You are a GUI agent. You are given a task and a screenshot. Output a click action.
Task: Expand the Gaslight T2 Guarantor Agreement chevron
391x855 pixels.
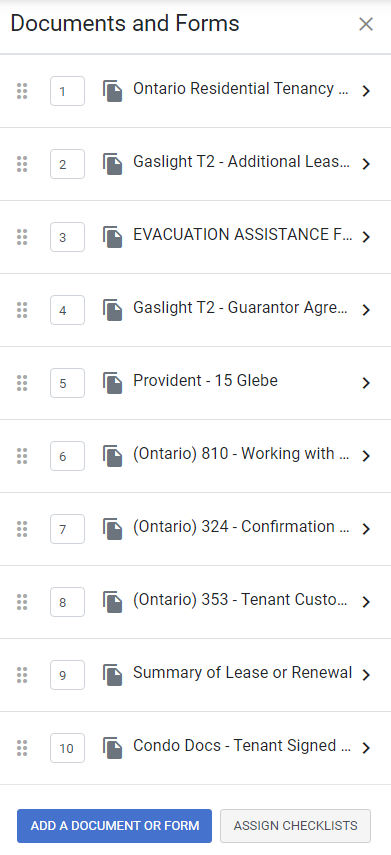tap(366, 310)
